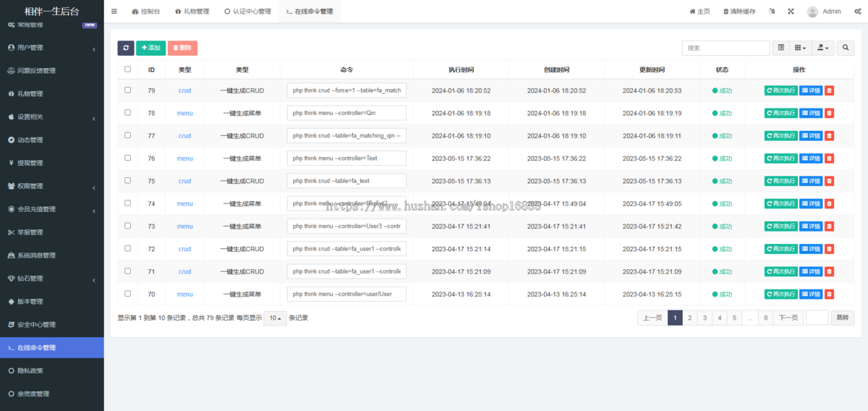868x411 pixels.
Task: Click 再次执行 for row ID 79
Action: pos(781,90)
